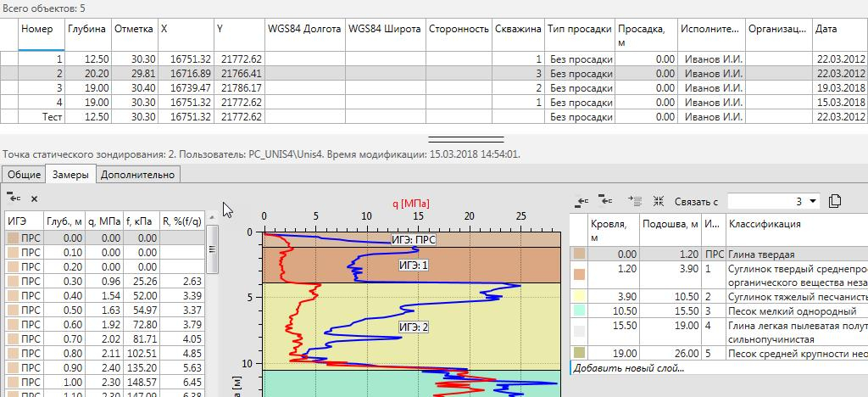Switch to the Общие tab
The width and height of the screenshot is (868, 397).
(24, 174)
